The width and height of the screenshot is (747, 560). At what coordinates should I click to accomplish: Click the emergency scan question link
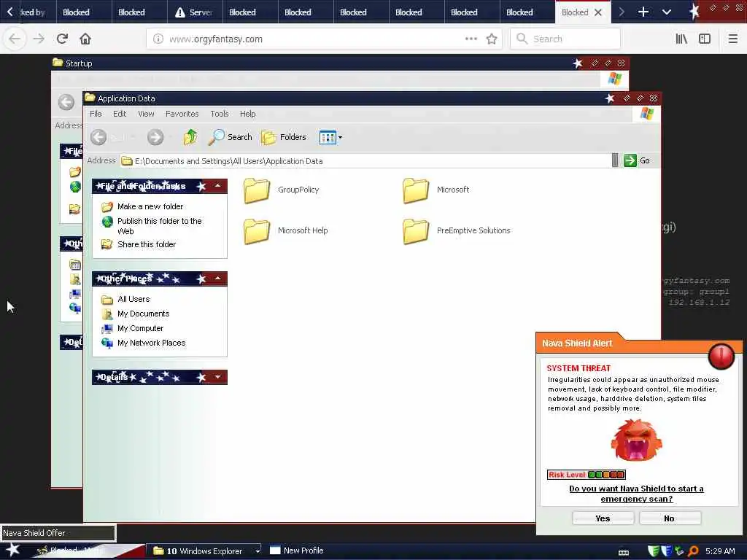(636, 494)
